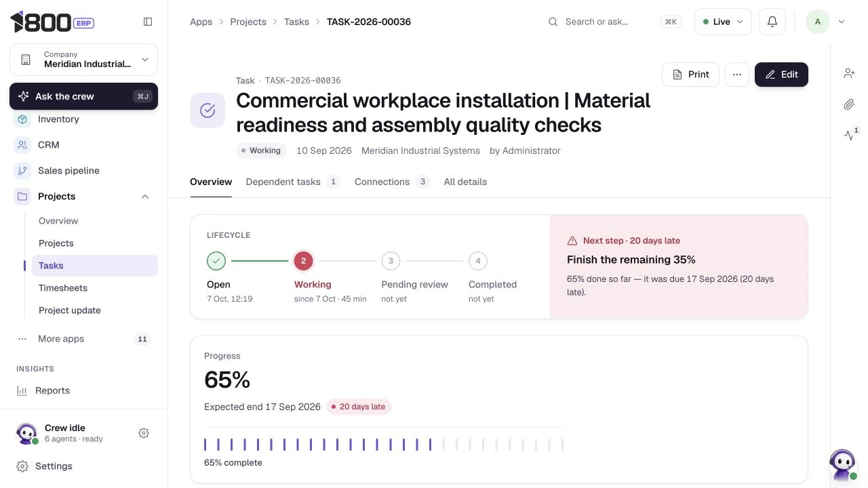The height and width of the screenshot is (488, 868).
Task: Click the Working step 2 circle
Action: (303, 260)
